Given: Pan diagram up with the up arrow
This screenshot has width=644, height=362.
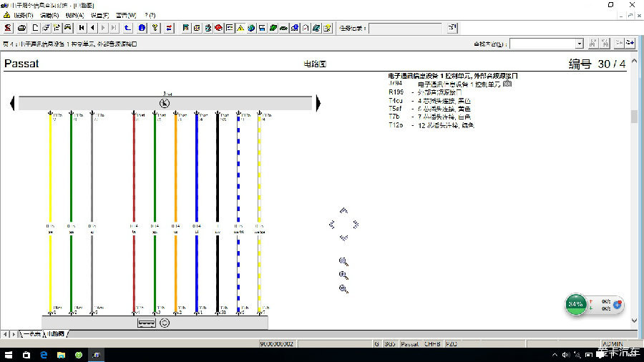Looking at the screenshot, I should (x=343, y=210).
